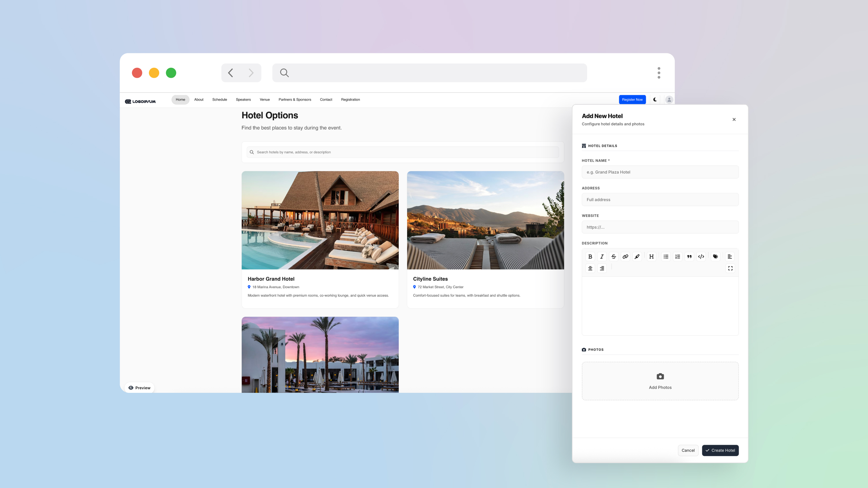Click the tags icon in editor toolbar

pos(715,257)
